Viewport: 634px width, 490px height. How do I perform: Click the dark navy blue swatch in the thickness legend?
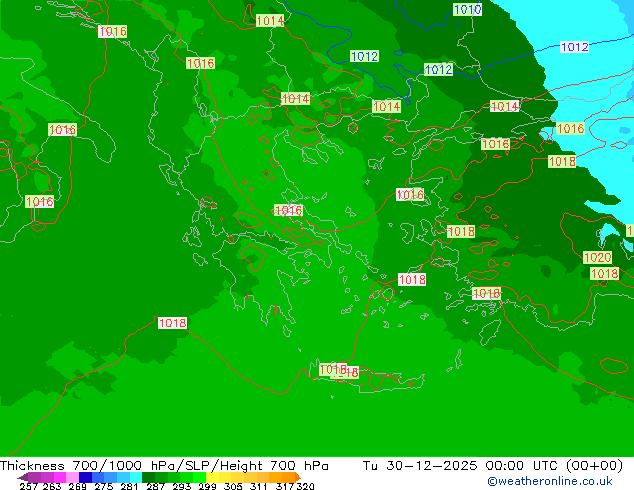pyautogui.click(x=85, y=477)
